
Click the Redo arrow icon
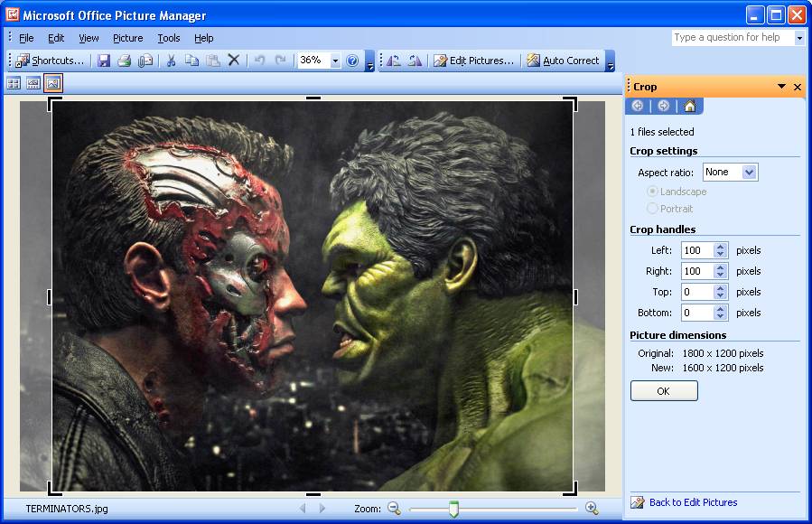[x=280, y=61]
